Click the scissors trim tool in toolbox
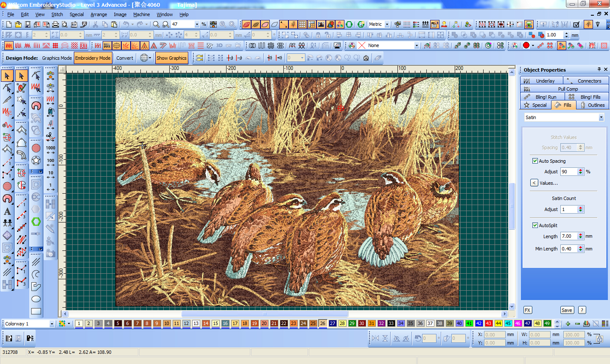610x364 pixels. coord(50,136)
